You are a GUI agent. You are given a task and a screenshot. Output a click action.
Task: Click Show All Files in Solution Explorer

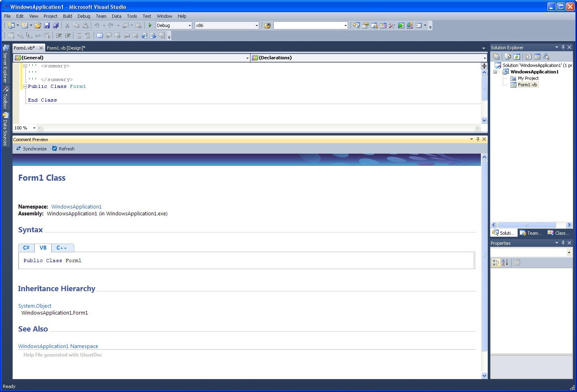tap(508, 56)
